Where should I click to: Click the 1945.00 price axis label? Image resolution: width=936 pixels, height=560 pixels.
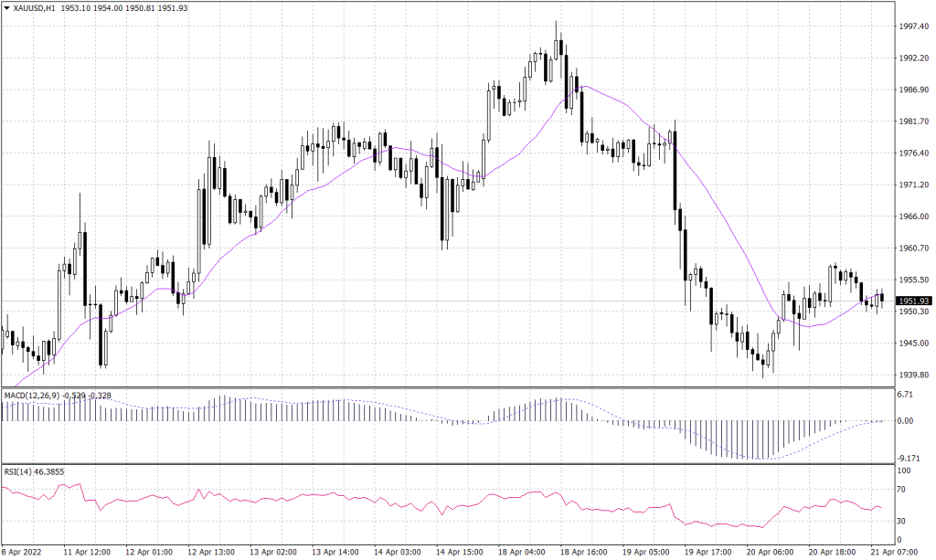point(914,343)
